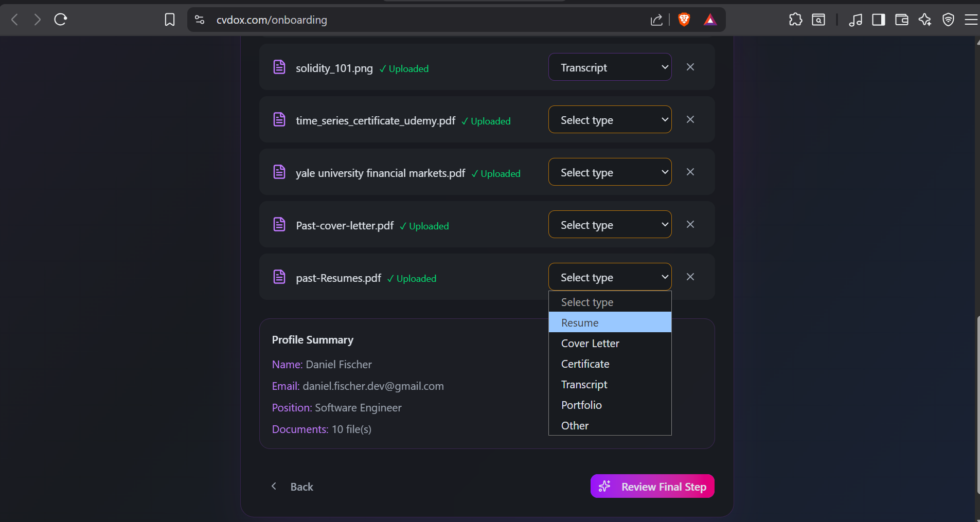Bookmark this page with the bookmark icon
Screen dimensions: 980x522
pyautogui.click(x=169, y=20)
